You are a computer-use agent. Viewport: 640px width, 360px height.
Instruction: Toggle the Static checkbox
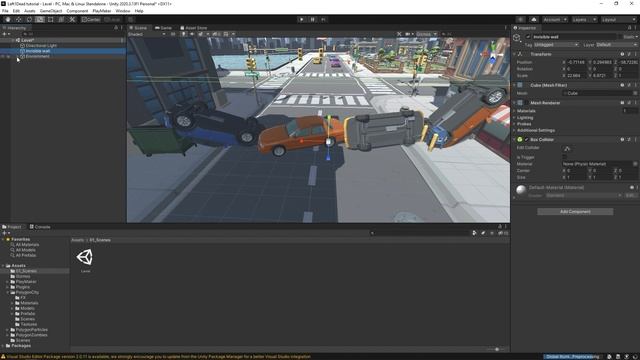620,37
